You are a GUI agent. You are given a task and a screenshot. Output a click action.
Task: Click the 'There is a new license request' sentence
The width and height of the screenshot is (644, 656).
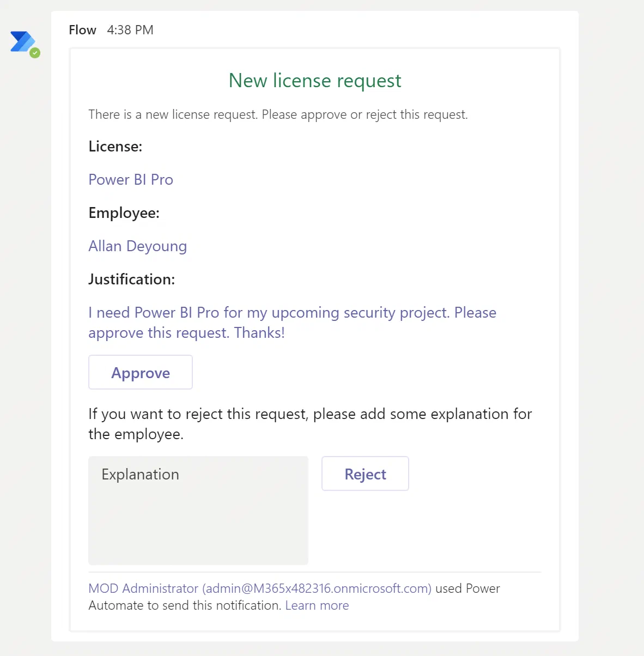tap(278, 114)
